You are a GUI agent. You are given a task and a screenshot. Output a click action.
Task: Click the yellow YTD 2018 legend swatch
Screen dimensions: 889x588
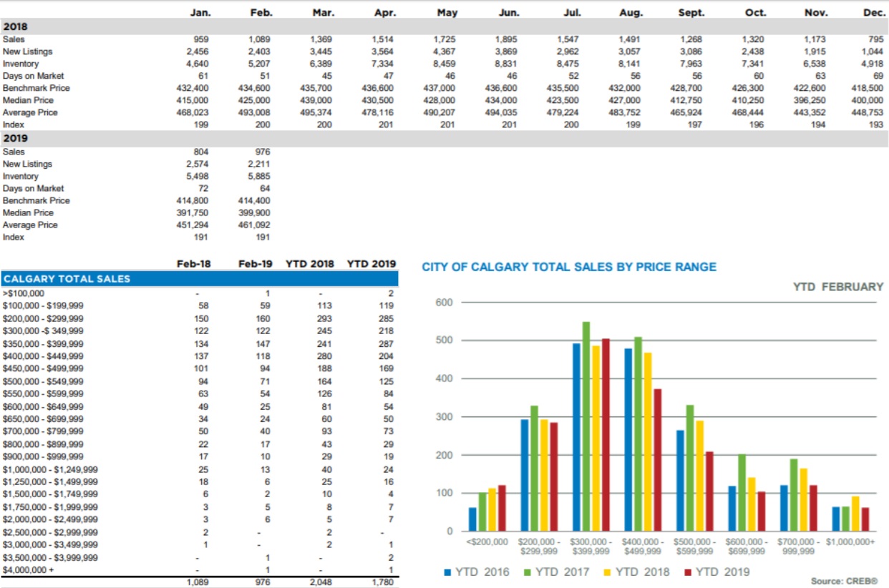click(x=608, y=572)
